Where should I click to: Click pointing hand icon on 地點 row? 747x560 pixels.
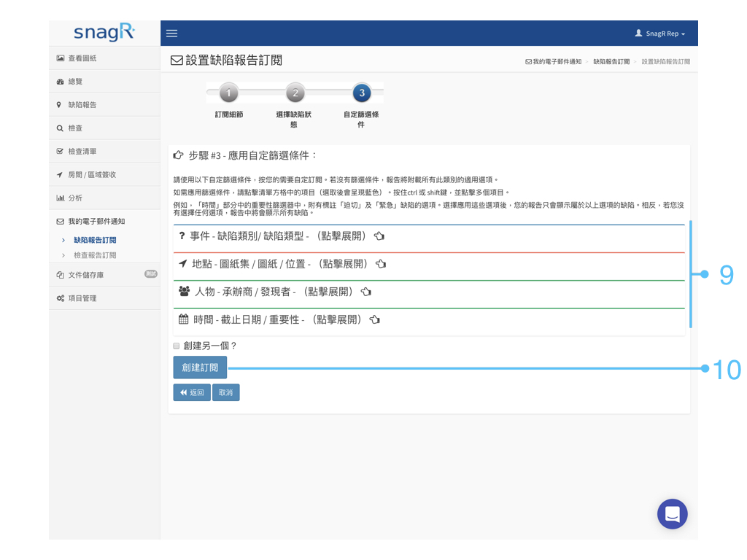[x=381, y=264]
